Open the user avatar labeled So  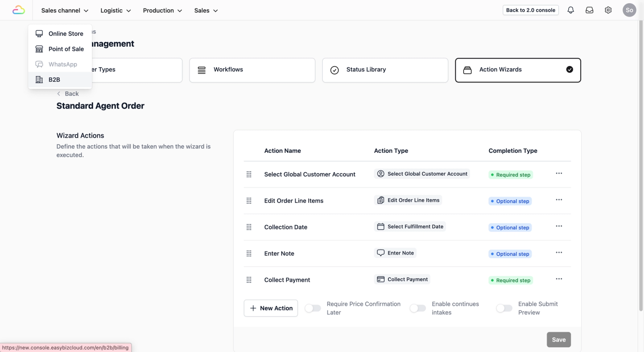(630, 10)
